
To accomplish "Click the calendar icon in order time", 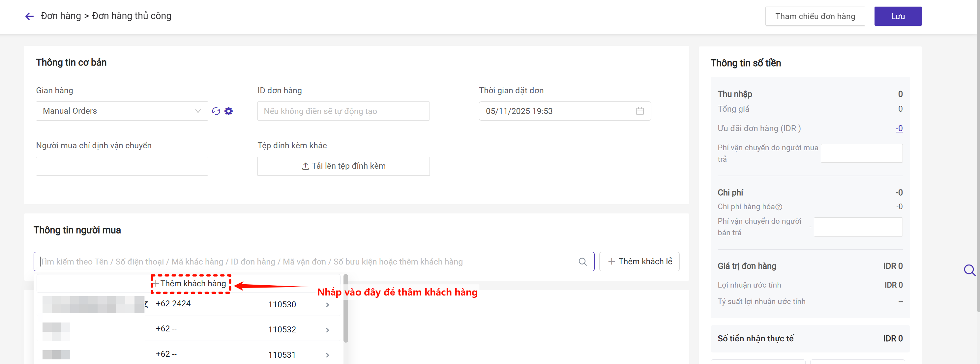I will [x=639, y=111].
